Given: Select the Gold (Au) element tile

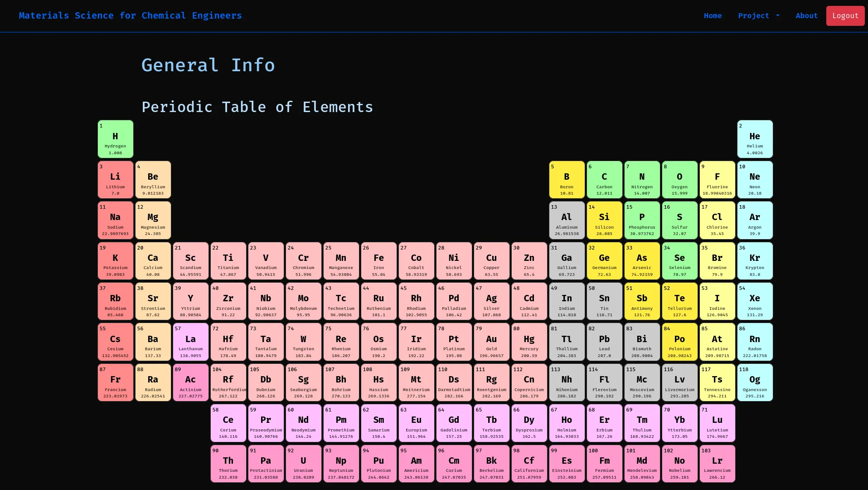Looking at the screenshot, I should pyautogui.click(x=491, y=342).
